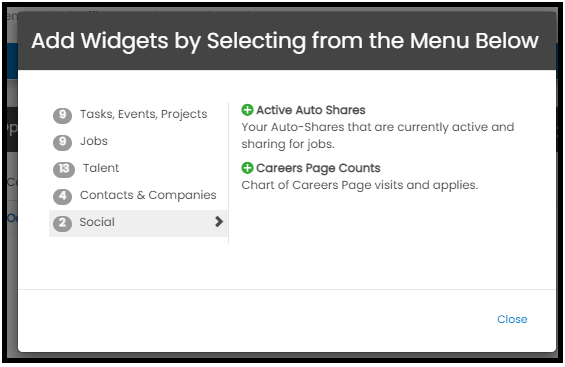Click the count badge 9 next to Tasks, Events, Projects

point(62,115)
